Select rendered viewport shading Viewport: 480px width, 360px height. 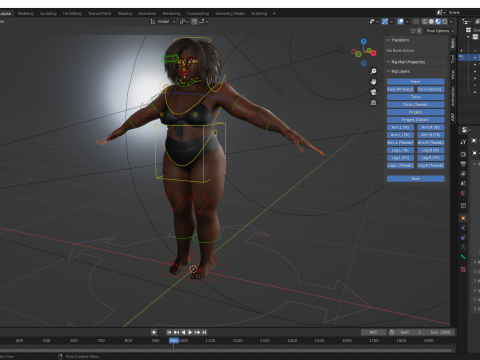click(x=444, y=21)
